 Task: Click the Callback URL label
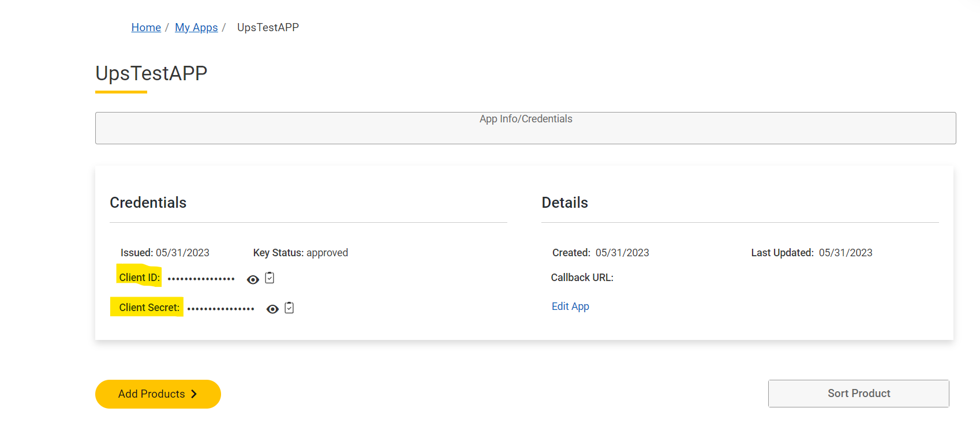click(582, 278)
